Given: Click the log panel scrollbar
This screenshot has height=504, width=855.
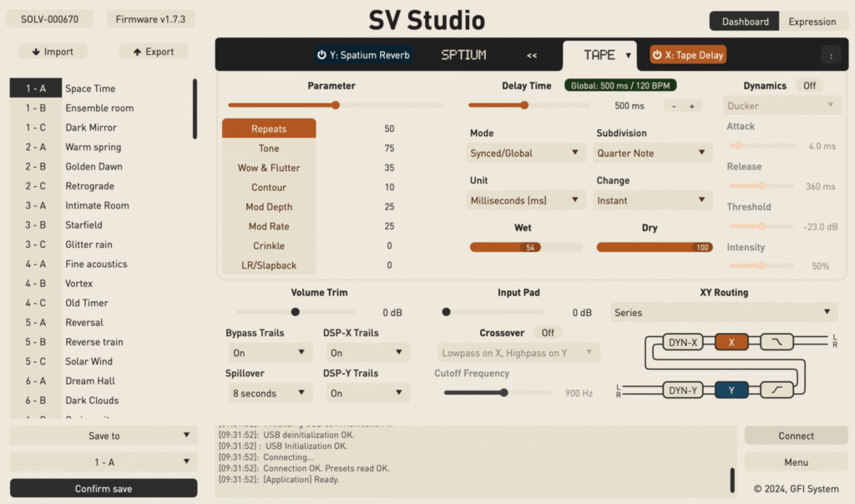Looking at the screenshot, I should click(731, 480).
